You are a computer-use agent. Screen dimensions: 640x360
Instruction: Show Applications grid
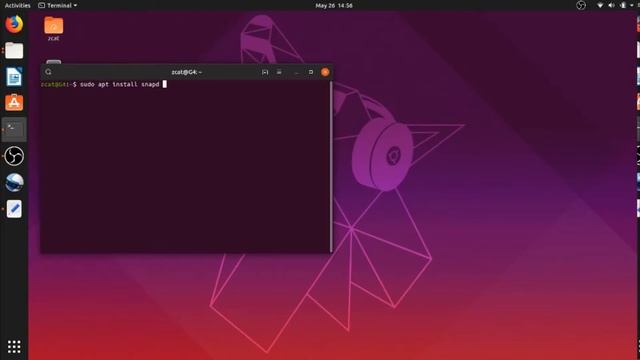coord(14,347)
